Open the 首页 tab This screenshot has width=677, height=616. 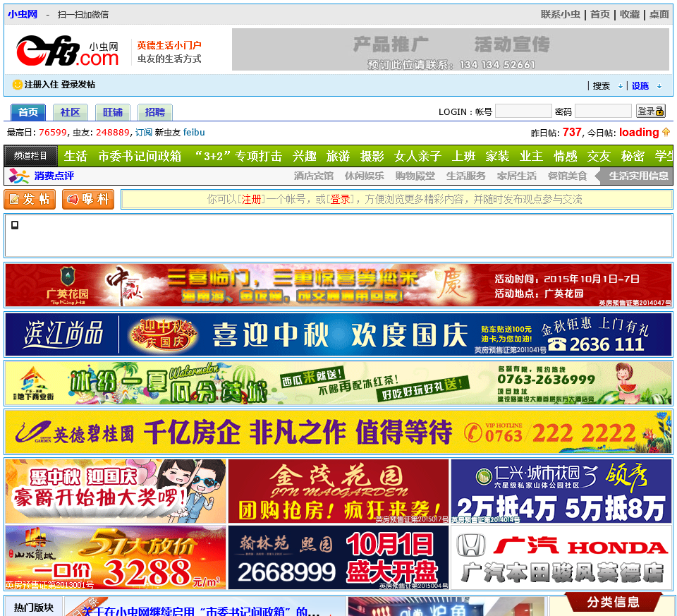[28, 112]
